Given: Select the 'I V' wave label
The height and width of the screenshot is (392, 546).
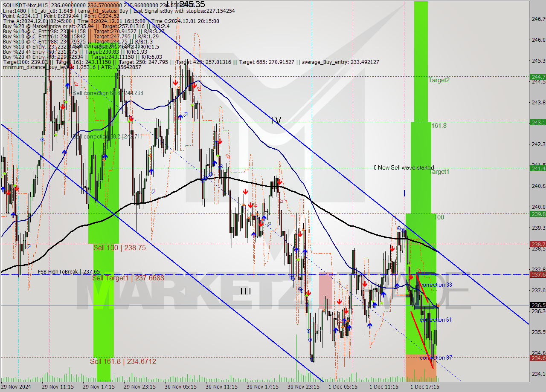Looking at the screenshot, I should pyautogui.click(x=276, y=121).
